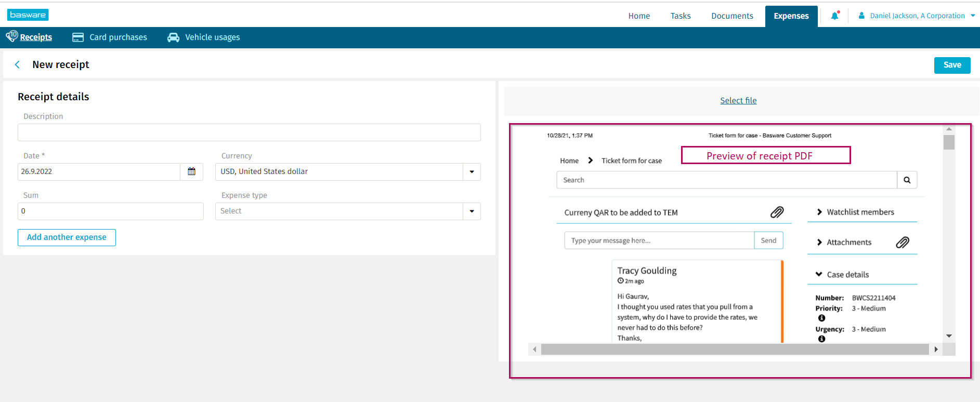
Task: Click the clock icon by 2m ago
Action: pyautogui.click(x=620, y=281)
